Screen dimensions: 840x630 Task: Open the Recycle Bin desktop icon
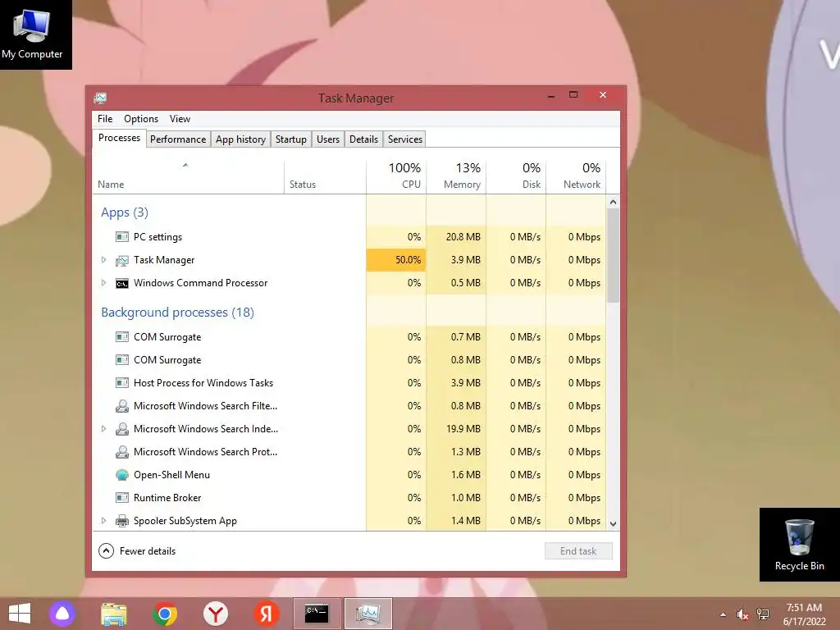[799, 545]
